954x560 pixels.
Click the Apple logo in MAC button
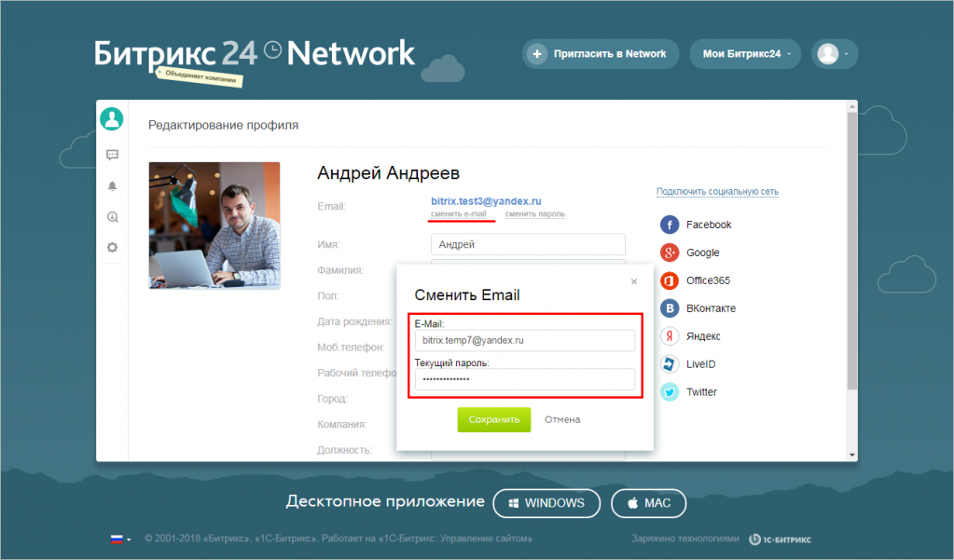pyautogui.click(x=633, y=503)
